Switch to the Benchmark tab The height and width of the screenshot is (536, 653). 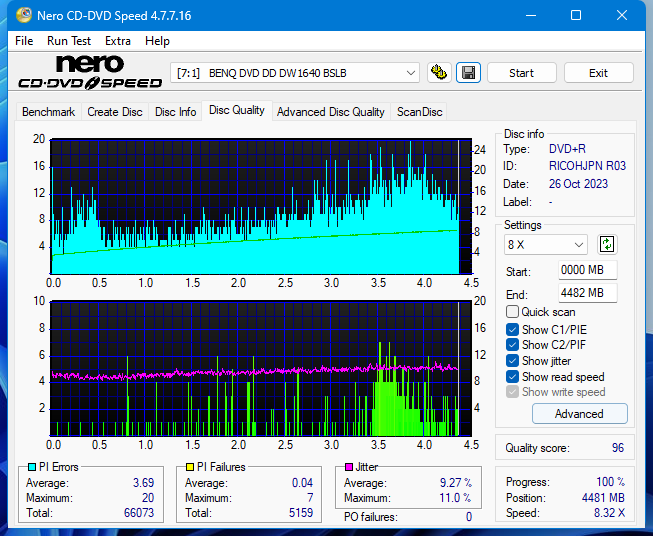pyautogui.click(x=49, y=112)
